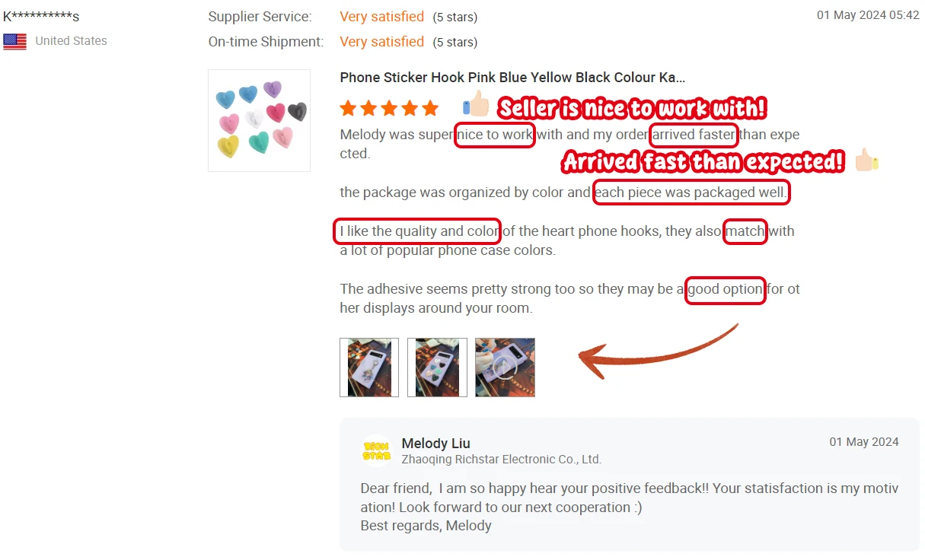Click the circled 'each piece was packaged well'
The height and width of the screenshot is (560, 925).
tap(691, 192)
